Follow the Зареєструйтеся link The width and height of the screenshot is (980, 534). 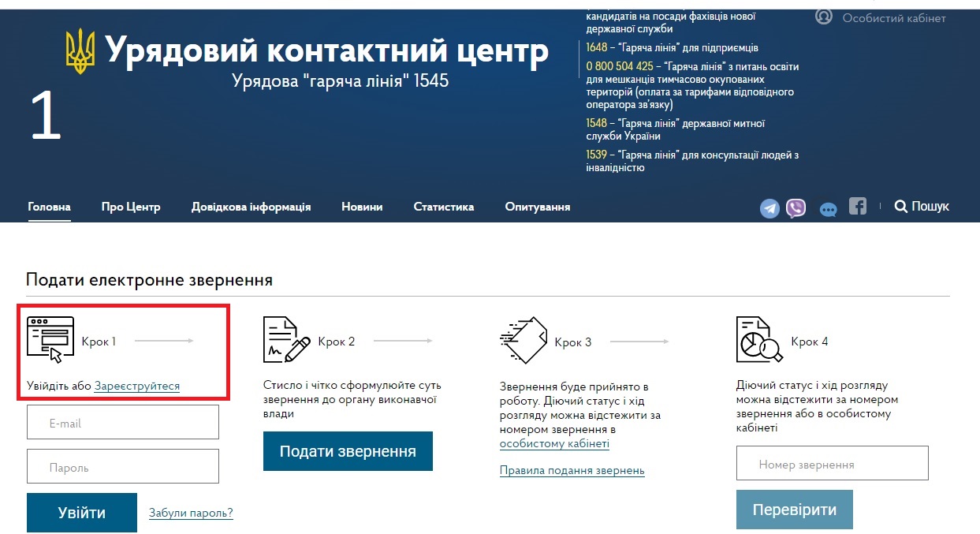[137, 386]
